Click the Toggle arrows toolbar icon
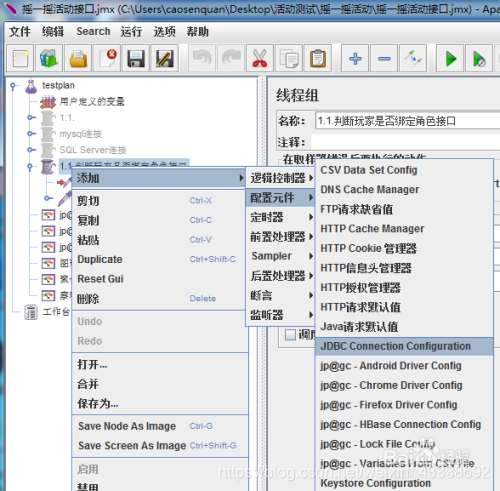This screenshot has height=491, width=500. pyautogui.click(x=413, y=59)
